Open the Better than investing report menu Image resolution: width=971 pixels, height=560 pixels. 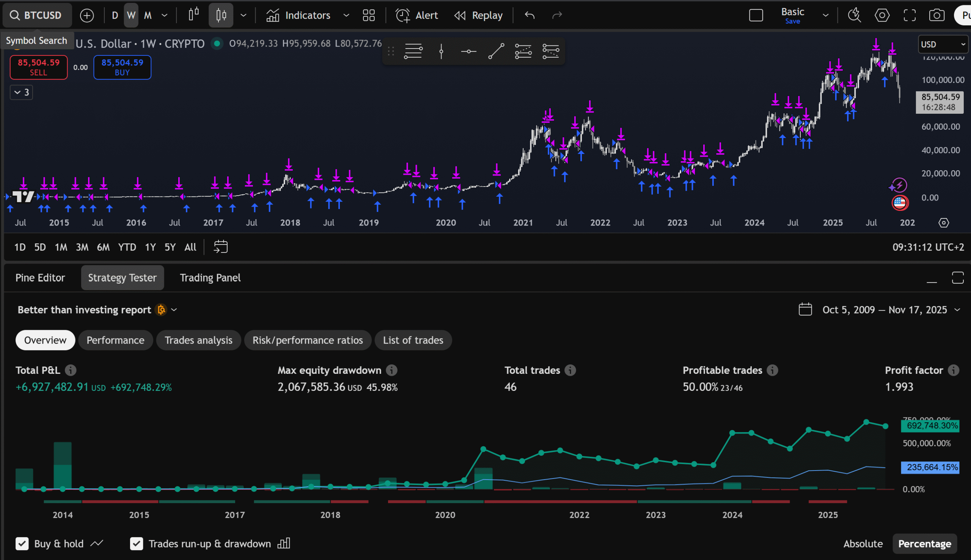pos(174,310)
